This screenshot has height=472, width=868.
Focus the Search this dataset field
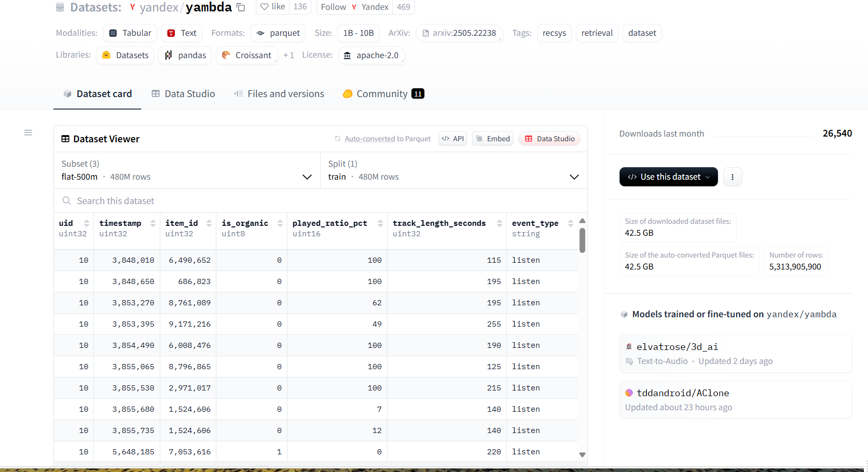(321, 201)
